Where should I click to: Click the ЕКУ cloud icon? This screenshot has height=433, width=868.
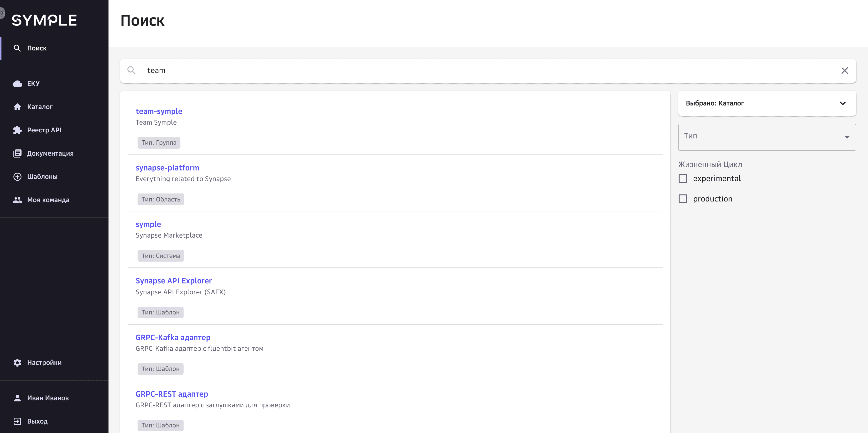tap(17, 84)
